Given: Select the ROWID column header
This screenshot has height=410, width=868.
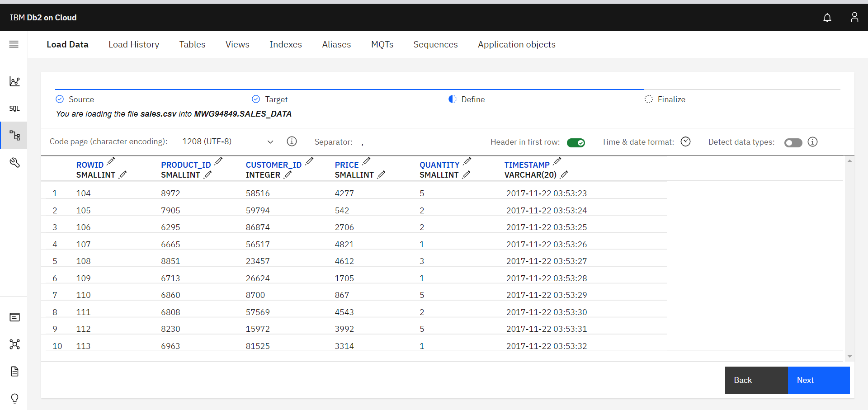Looking at the screenshot, I should coord(90,165).
